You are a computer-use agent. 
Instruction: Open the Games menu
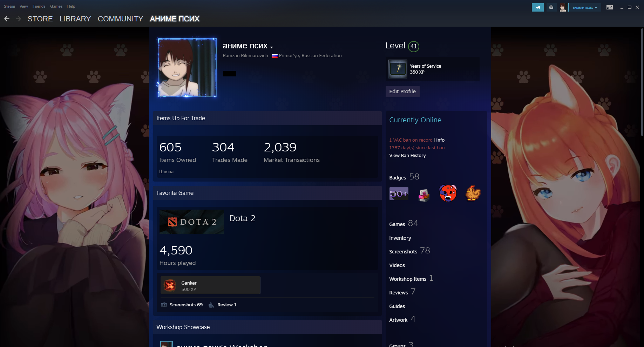tap(56, 6)
